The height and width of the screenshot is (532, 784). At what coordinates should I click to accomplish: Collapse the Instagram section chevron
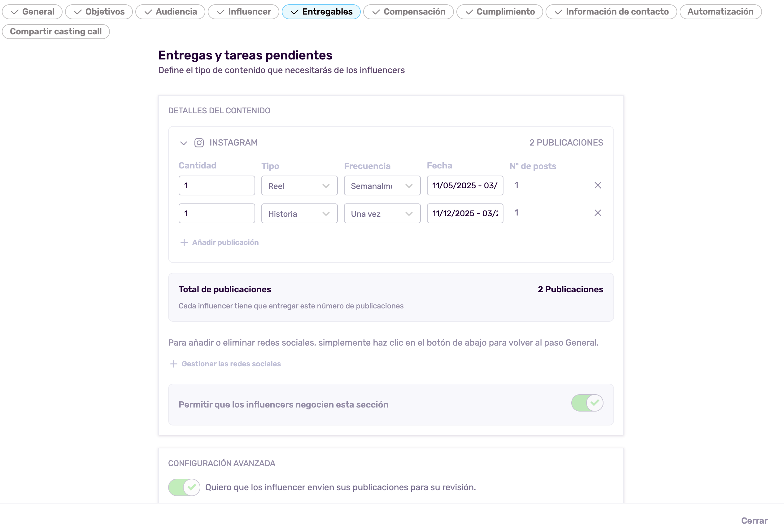(x=184, y=143)
